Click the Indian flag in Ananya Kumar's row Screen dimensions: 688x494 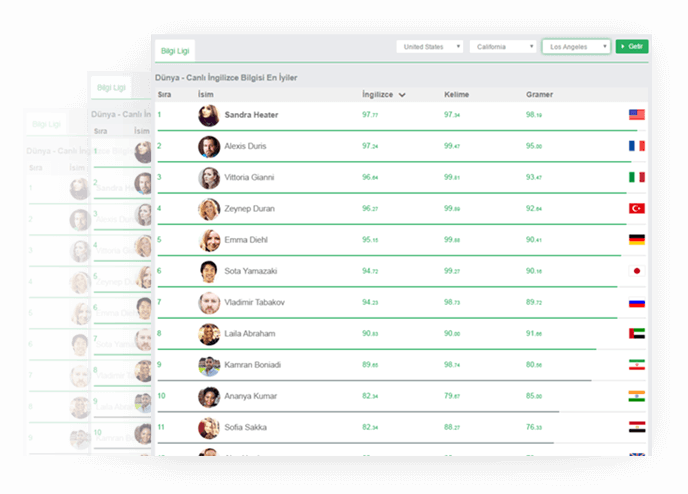tap(637, 396)
